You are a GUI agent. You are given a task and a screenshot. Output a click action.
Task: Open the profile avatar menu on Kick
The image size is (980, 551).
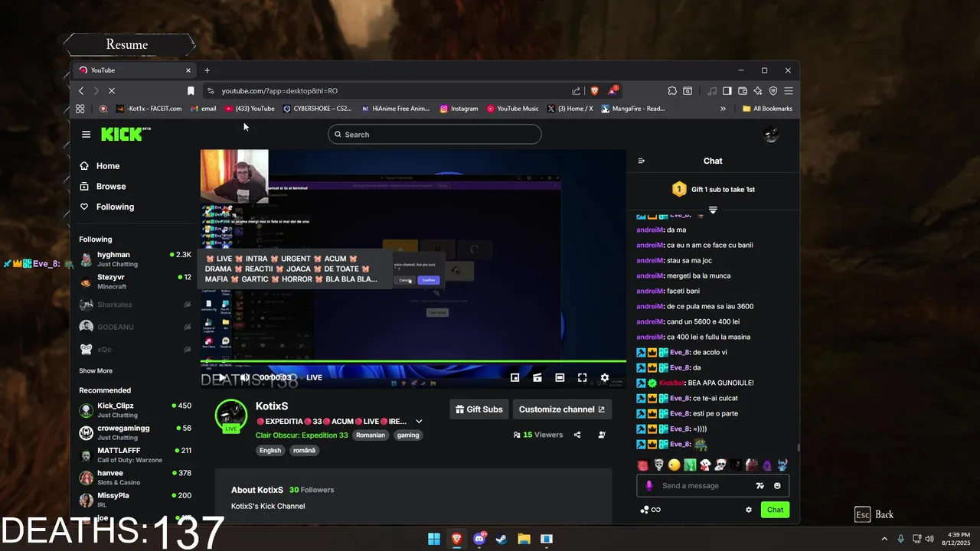point(771,135)
